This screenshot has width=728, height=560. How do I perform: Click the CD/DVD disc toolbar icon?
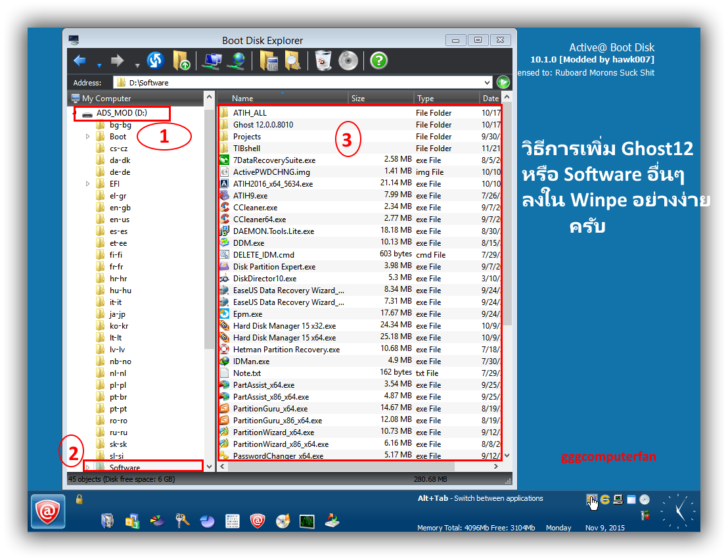tap(348, 60)
